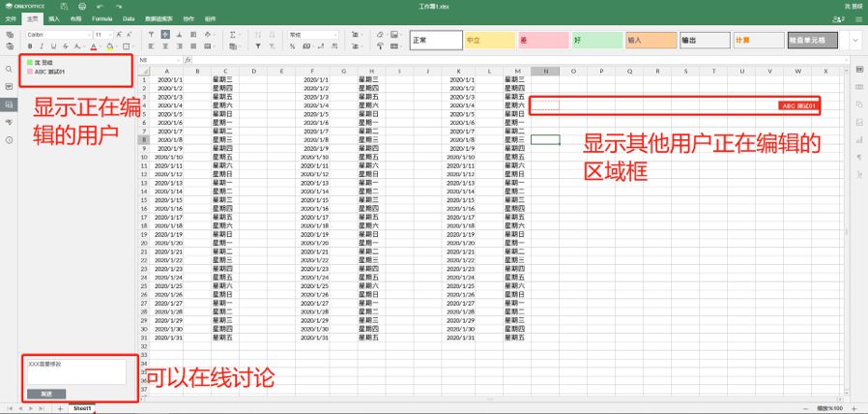Click the Bold formatting icon
The image size is (868, 414).
click(30, 46)
